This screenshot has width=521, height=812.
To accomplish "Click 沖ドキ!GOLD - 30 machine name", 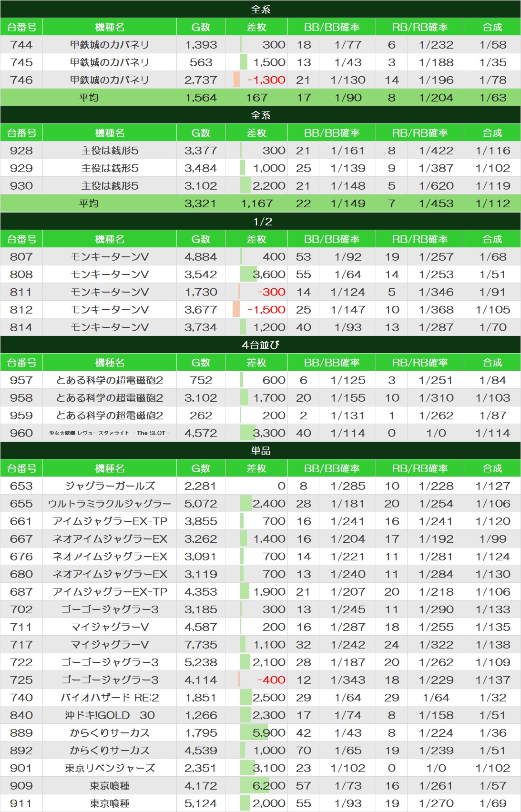I will [110, 715].
